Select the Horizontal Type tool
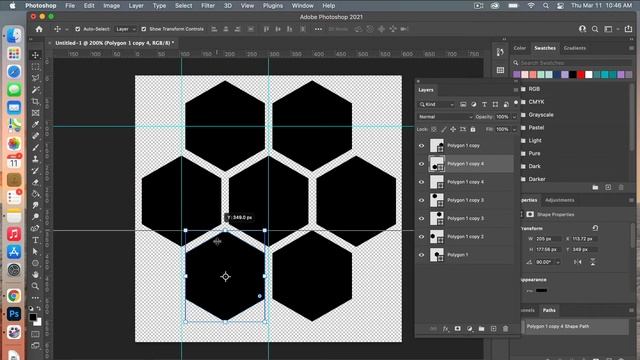 click(36, 240)
